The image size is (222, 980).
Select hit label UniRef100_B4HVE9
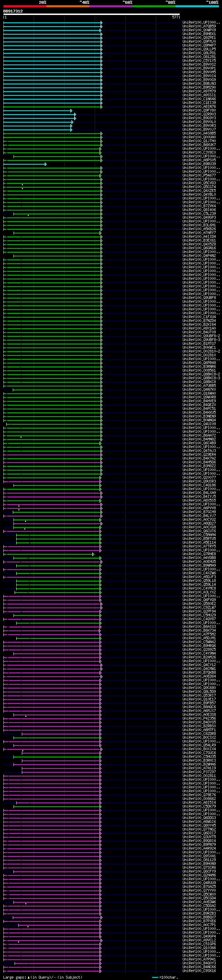[x=199, y=401]
